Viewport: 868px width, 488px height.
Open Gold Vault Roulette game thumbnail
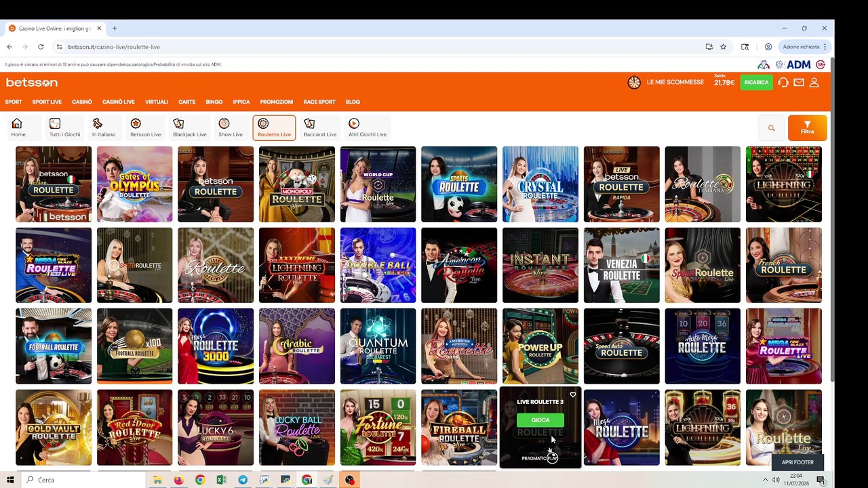coord(54,428)
